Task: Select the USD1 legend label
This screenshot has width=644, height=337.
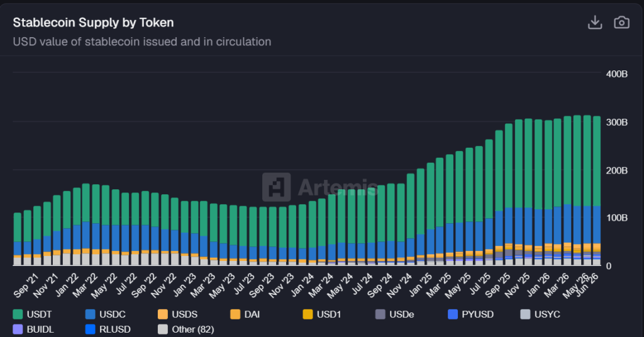Action: pyautogui.click(x=329, y=314)
